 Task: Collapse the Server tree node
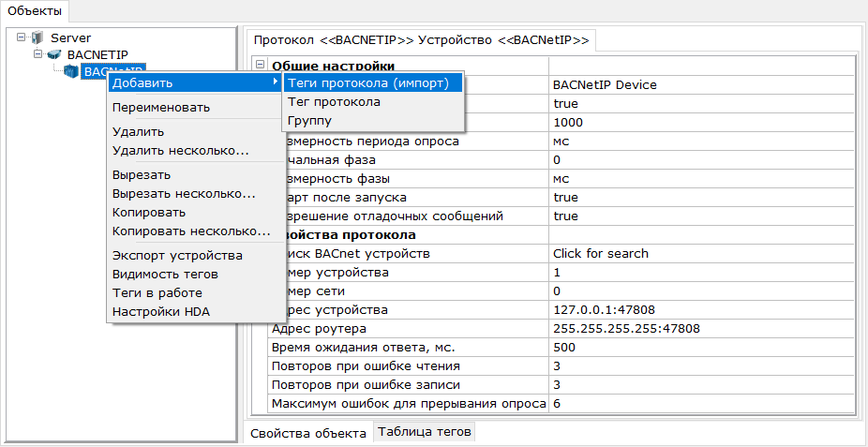(21, 37)
